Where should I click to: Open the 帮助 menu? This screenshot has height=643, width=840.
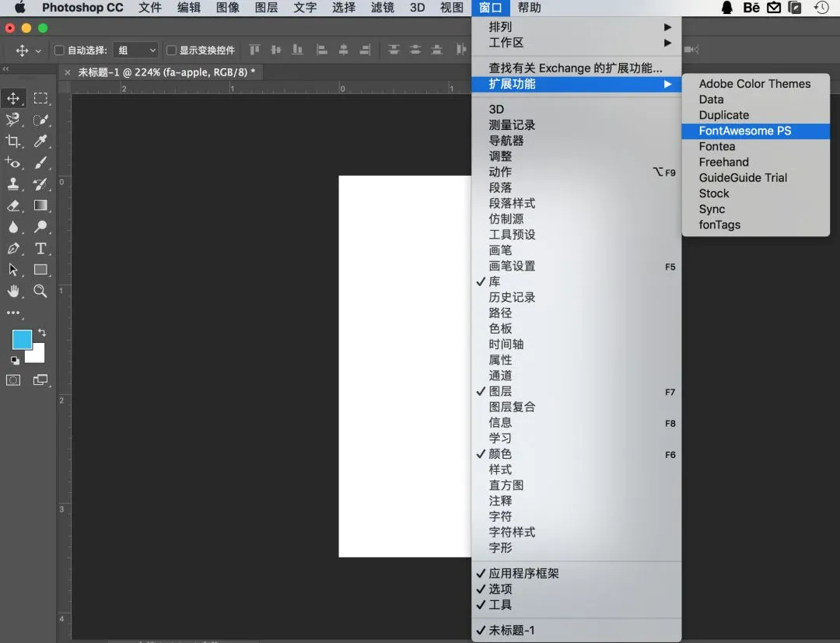point(529,8)
